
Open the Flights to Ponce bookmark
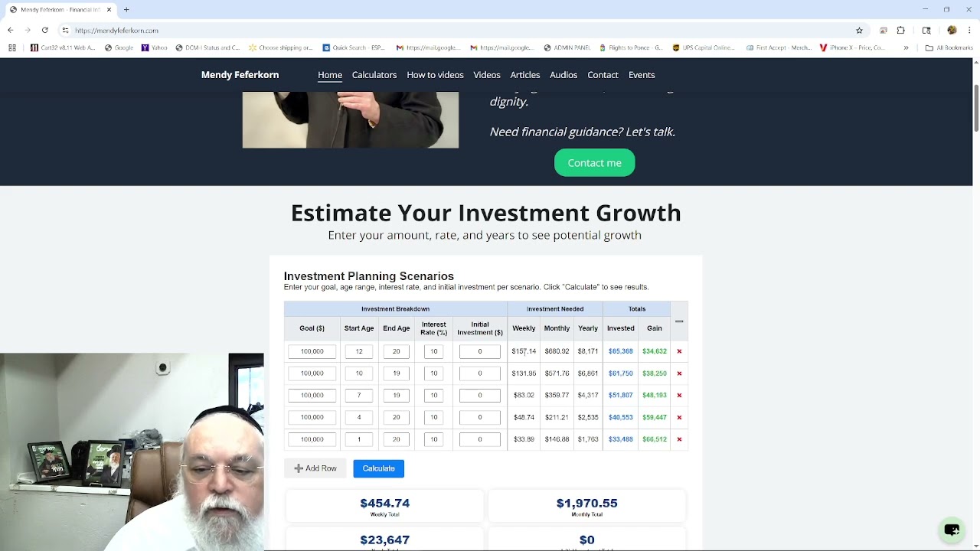[x=631, y=47]
